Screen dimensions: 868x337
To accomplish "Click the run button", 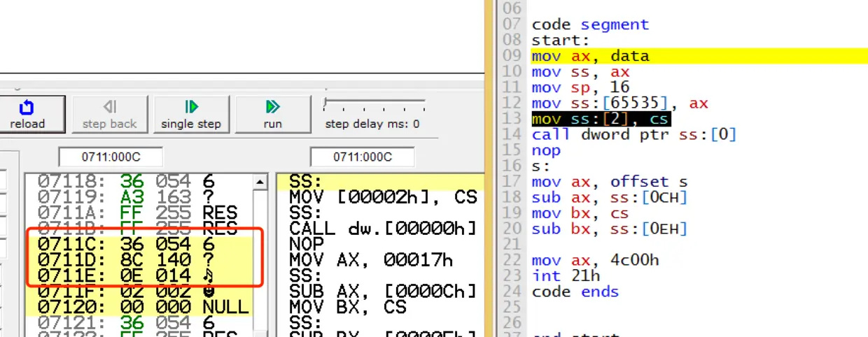I will (272, 114).
